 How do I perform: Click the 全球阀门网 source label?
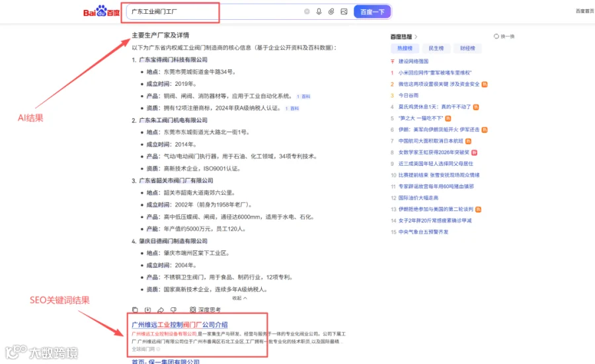coord(143,349)
